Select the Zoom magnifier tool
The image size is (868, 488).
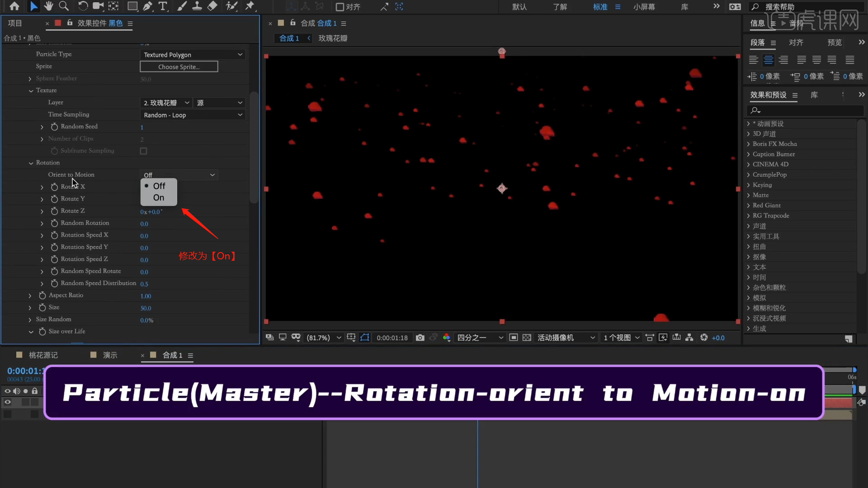64,6
